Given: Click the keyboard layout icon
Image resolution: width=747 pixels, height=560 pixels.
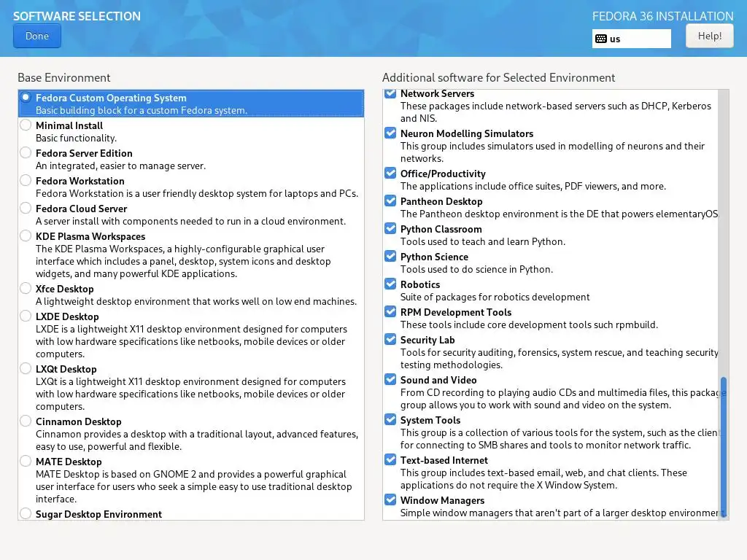Looking at the screenshot, I should (601, 39).
